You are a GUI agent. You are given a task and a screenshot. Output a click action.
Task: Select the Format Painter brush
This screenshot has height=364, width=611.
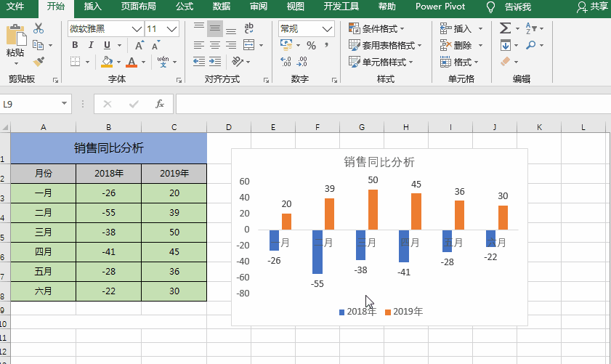pos(39,62)
